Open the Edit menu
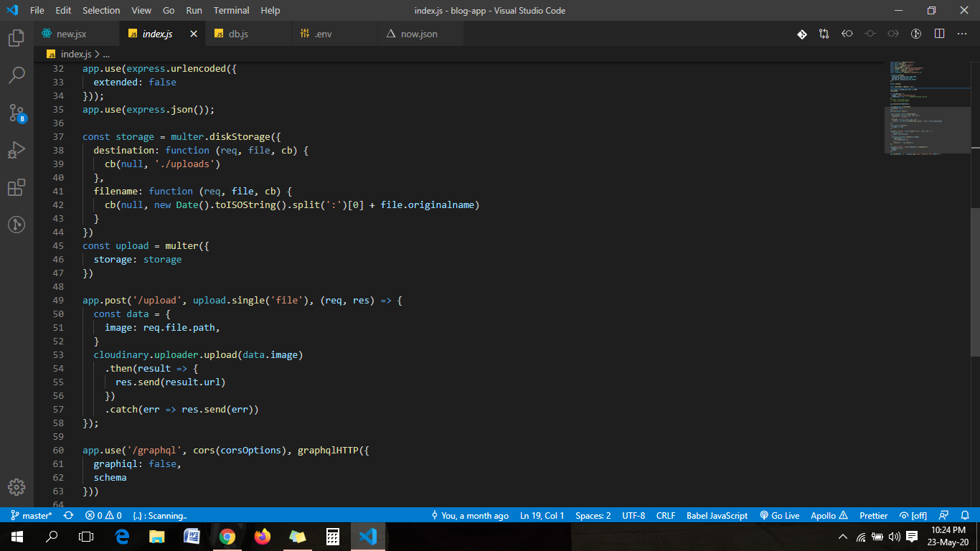 (63, 11)
